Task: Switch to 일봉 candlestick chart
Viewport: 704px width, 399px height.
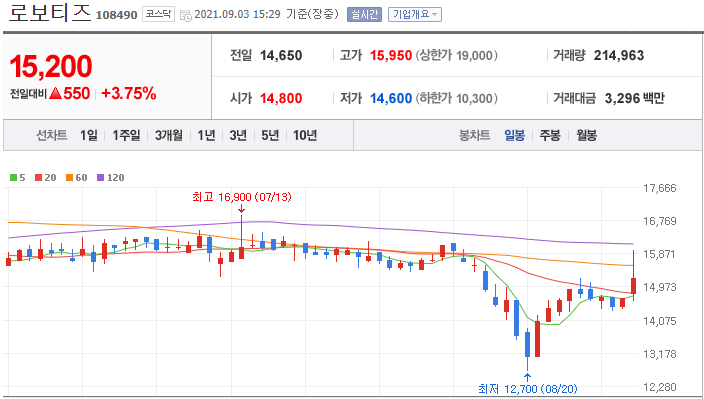Action: (515, 135)
